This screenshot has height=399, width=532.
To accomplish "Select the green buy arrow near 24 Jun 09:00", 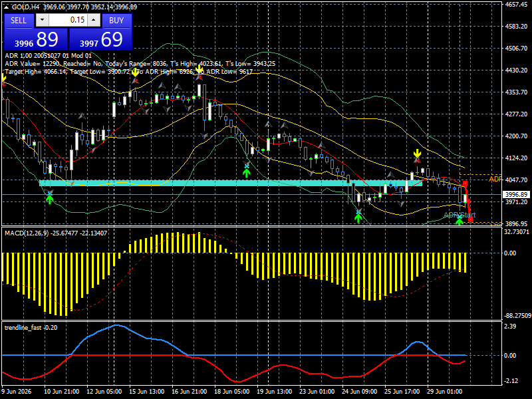I will 358,218.
